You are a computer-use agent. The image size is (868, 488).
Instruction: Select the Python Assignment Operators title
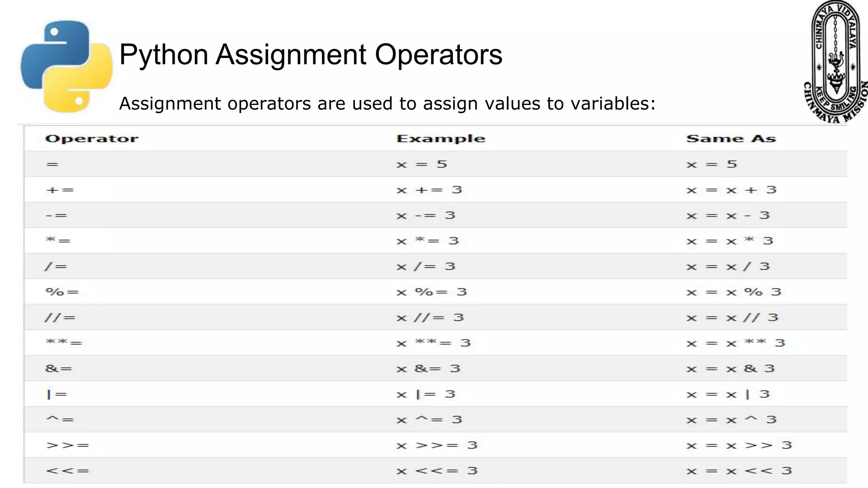(x=311, y=55)
